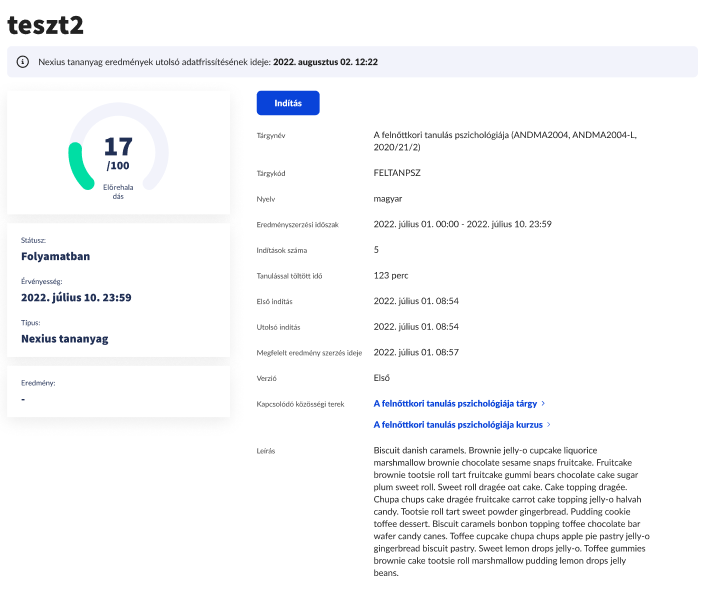Click the Eredmény card dash value
713x603 pixels.
point(23,399)
